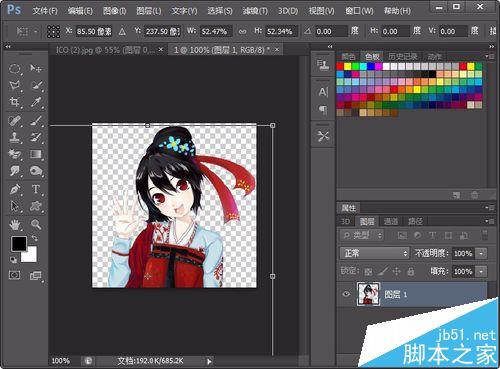Select the Healing Brush tool

coord(14,120)
